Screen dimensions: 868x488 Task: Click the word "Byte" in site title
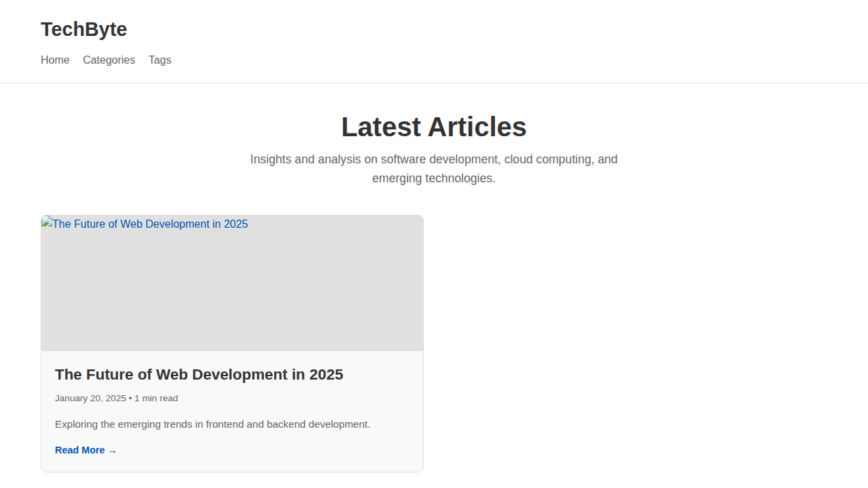(107, 29)
